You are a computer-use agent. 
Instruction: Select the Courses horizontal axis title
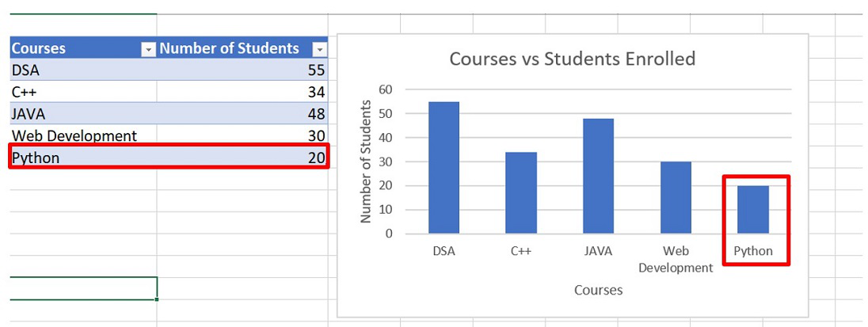click(x=598, y=290)
